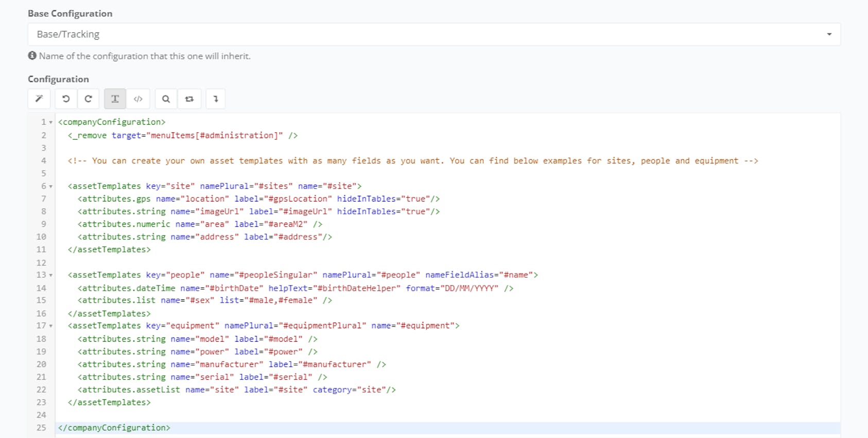Open search with the magnifier icon
The image size is (868, 438).
pos(166,99)
